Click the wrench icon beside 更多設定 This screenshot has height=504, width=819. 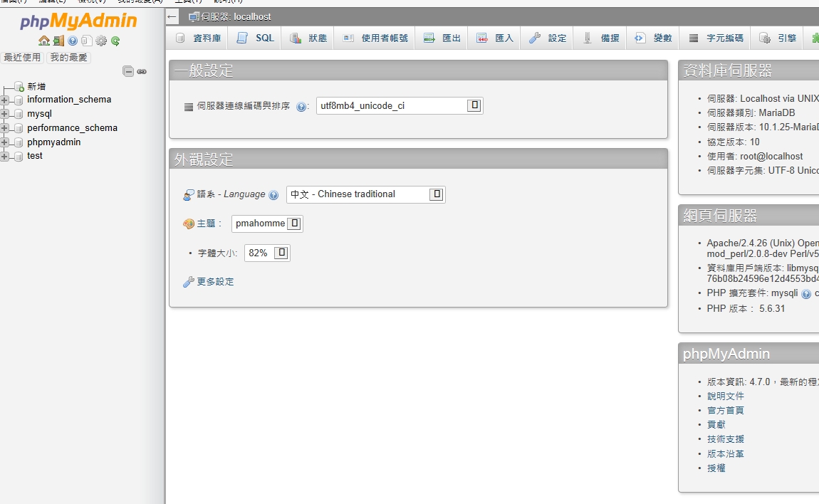(189, 282)
